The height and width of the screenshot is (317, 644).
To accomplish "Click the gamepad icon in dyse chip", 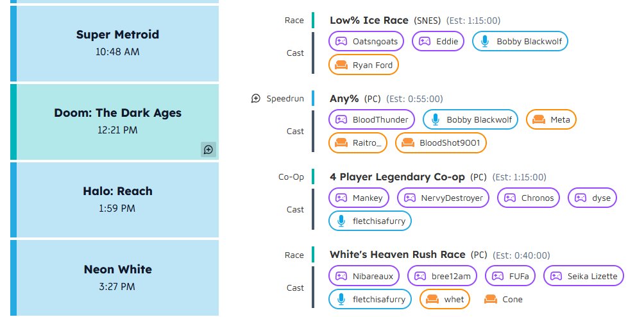I will tap(580, 198).
